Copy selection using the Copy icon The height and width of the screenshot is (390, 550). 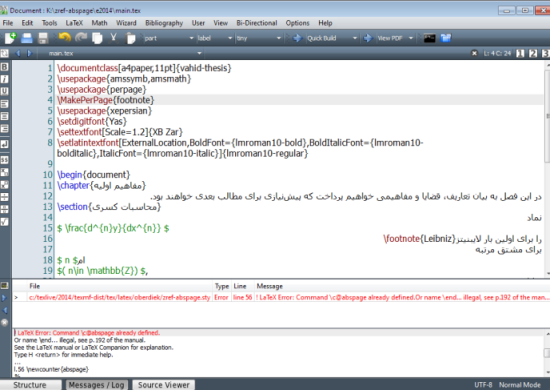97,38
